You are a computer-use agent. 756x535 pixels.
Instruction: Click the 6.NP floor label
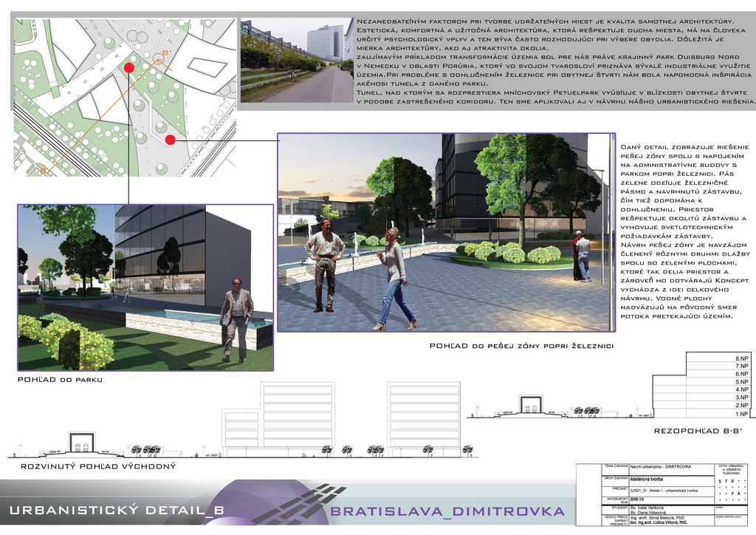click(x=741, y=374)
